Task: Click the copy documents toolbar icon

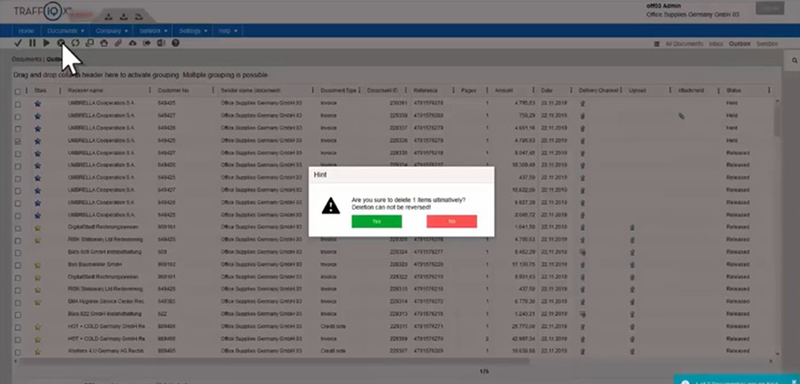Action: (89, 43)
